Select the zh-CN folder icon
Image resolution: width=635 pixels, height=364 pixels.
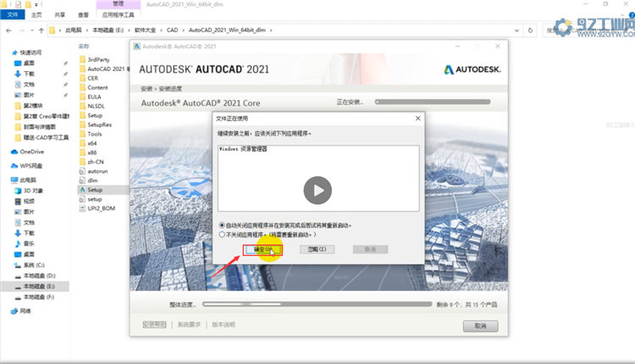pyautogui.click(x=83, y=162)
